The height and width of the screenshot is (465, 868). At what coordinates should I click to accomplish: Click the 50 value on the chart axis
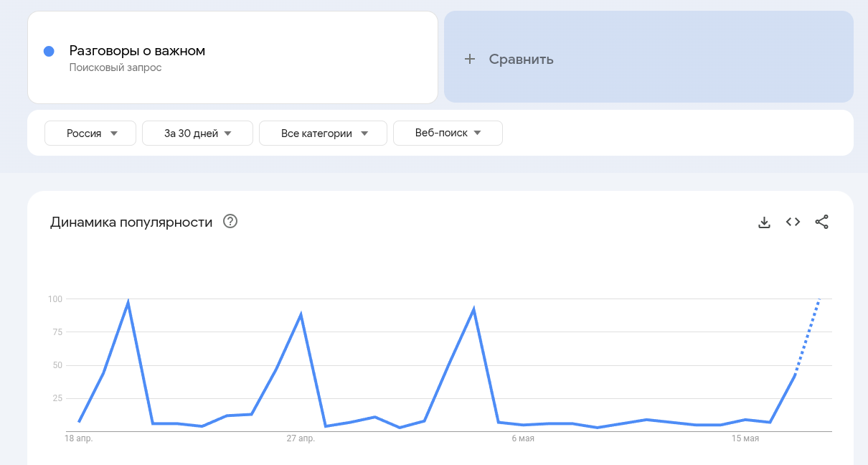click(x=57, y=365)
